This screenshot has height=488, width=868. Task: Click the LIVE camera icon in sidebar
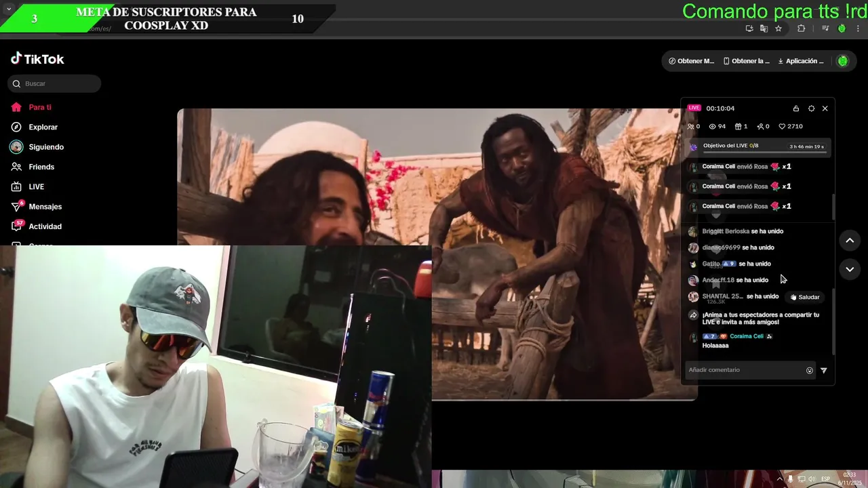pos(16,186)
